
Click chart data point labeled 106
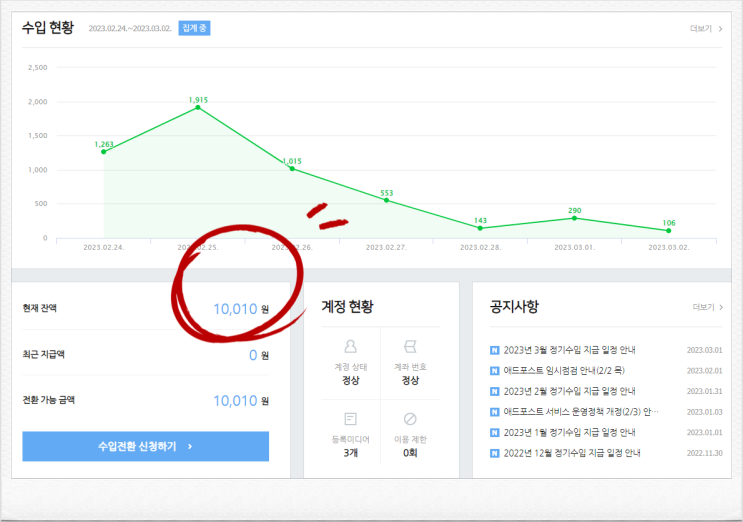pos(669,231)
